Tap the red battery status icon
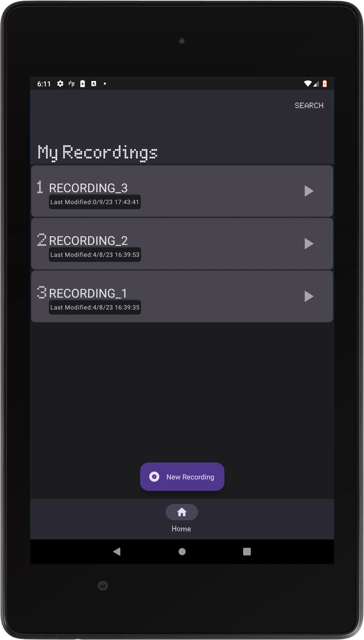This screenshot has height=640, width=364. click(325, 84)
